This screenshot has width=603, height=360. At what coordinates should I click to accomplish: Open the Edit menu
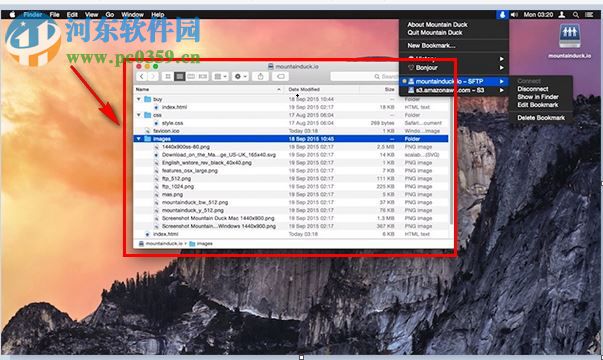pyautogui.click(x=72, y=15)
